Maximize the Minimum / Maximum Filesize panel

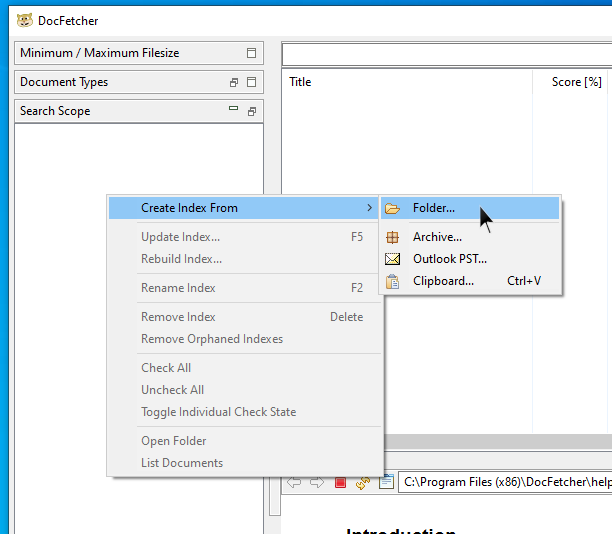click(251, 53)
